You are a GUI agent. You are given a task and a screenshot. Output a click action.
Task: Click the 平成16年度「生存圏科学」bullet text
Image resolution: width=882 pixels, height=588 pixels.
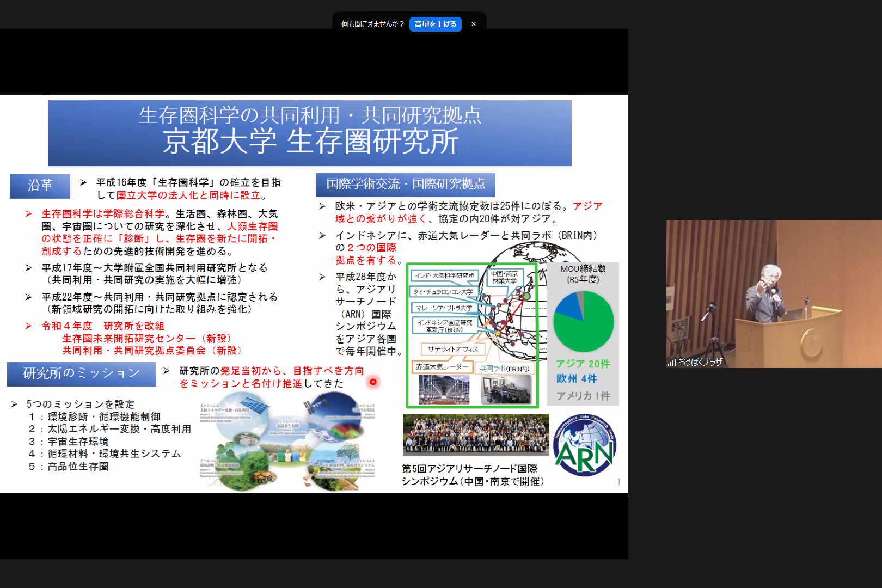188,189
